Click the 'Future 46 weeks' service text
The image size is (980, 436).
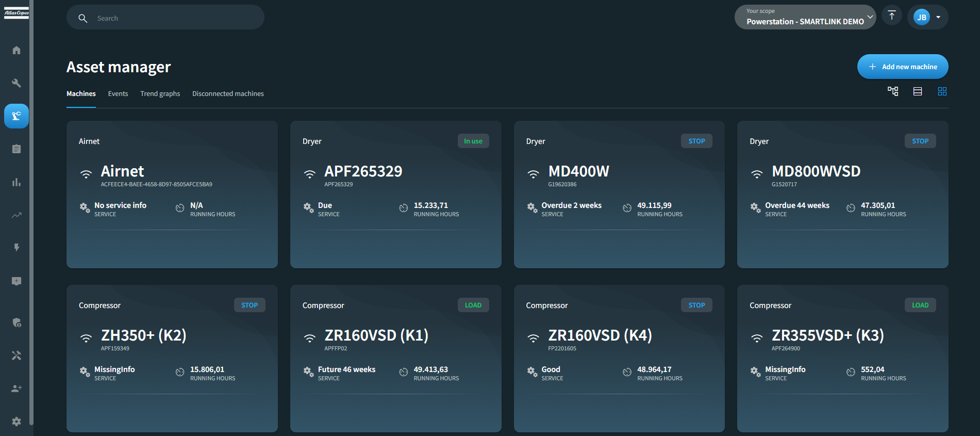(x=346, y=369)
